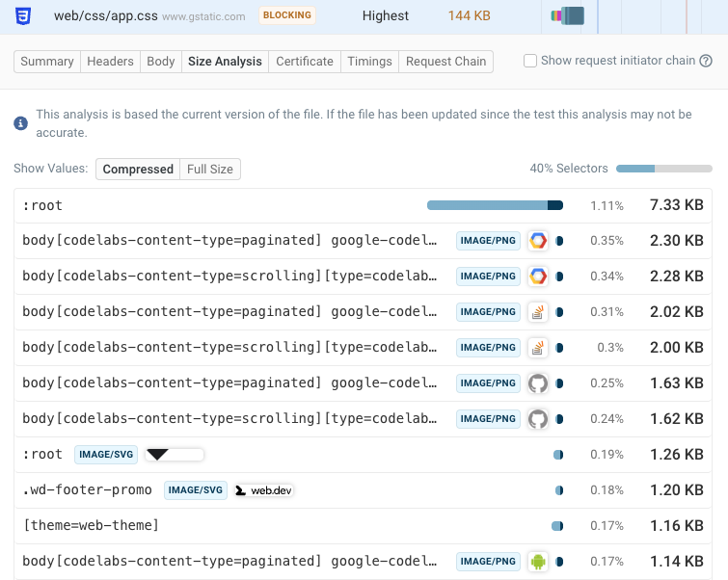
Task: Click the info icon beside analysis notice
Action: [20, 123]
